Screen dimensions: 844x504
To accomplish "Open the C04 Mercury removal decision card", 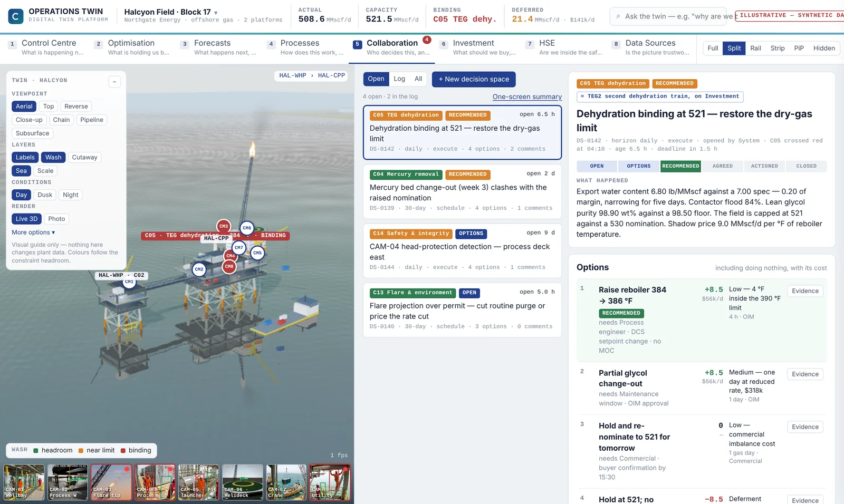I will [x=462, y=192].
